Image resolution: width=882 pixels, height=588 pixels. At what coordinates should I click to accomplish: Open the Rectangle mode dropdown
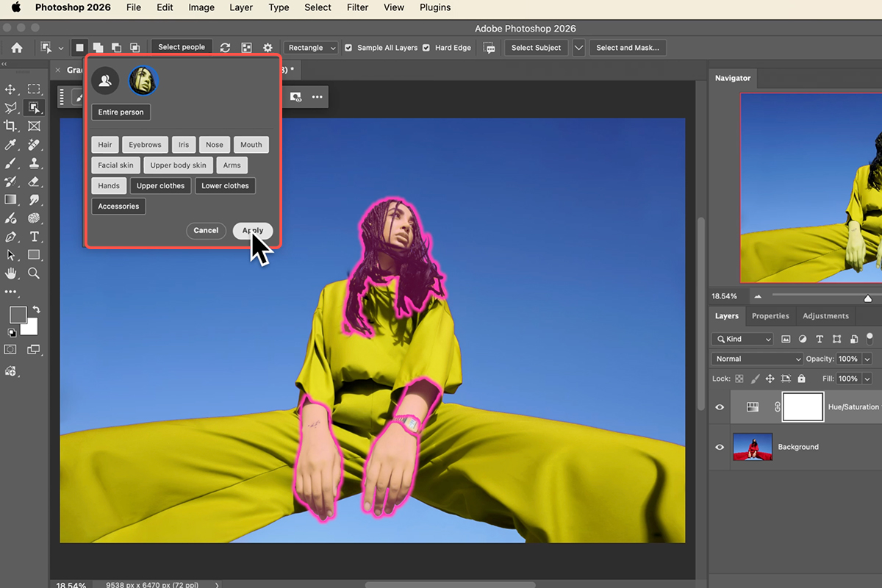[311, 48]
